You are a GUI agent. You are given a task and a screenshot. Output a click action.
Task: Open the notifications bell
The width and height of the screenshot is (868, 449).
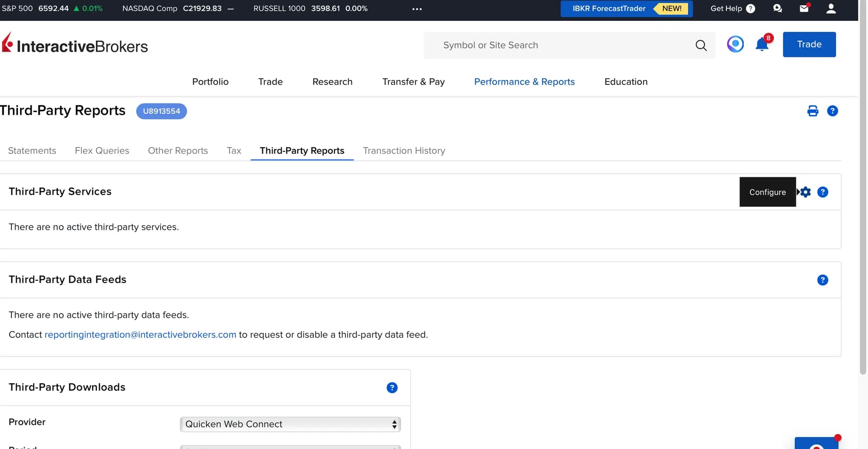[x=762, y=44]
